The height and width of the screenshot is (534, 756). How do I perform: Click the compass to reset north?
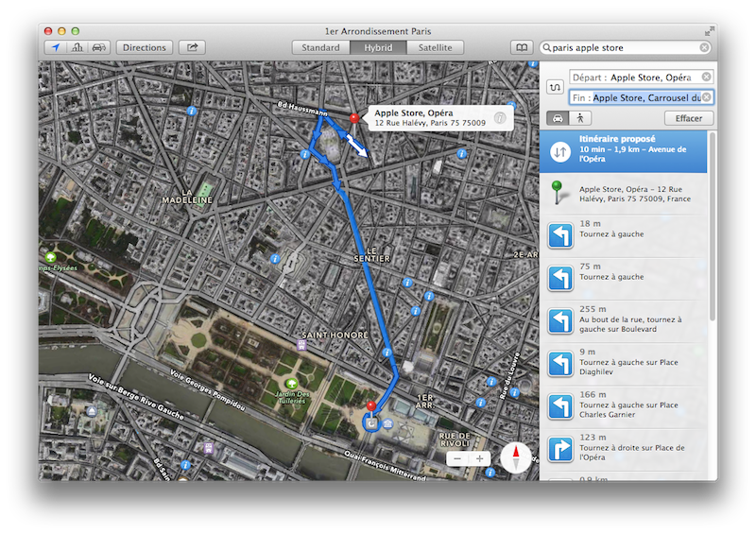pos(515,457)
